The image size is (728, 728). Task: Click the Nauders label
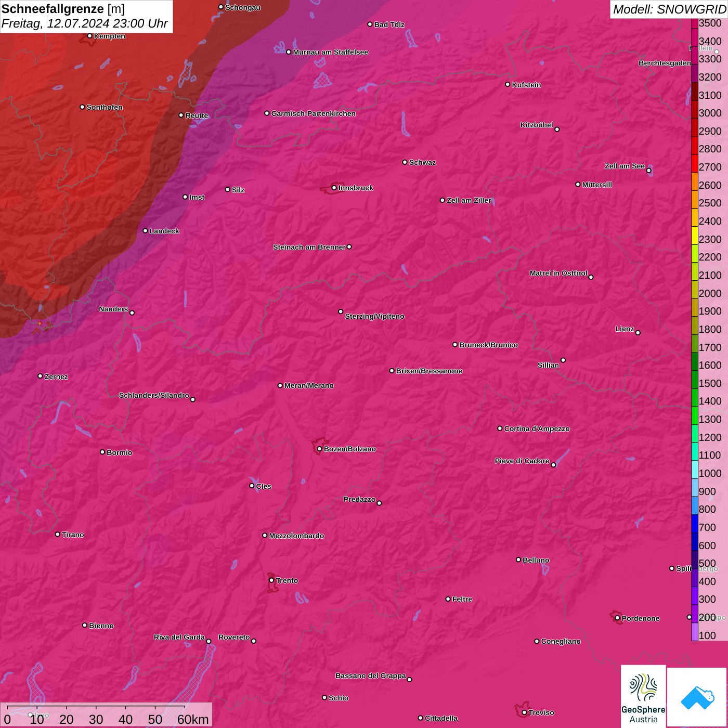pyautogui.click(x=113, y=309)
